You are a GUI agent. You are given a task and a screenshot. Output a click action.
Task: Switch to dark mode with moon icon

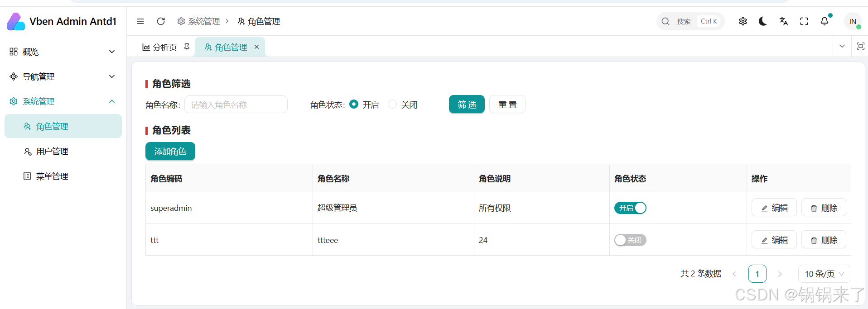763,21
